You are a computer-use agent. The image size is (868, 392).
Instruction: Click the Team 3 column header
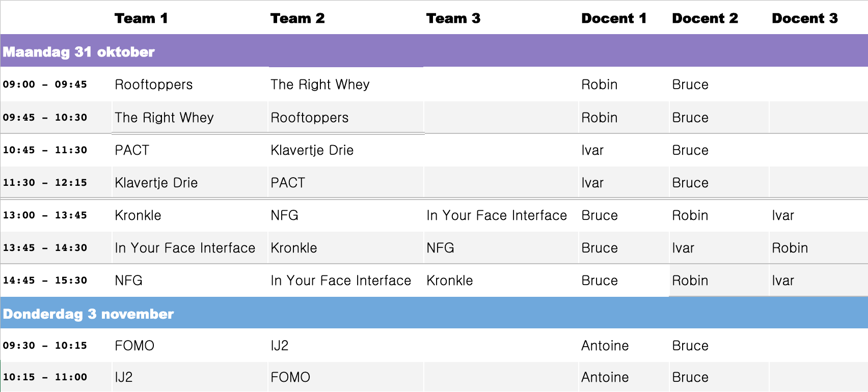(453, 18)
